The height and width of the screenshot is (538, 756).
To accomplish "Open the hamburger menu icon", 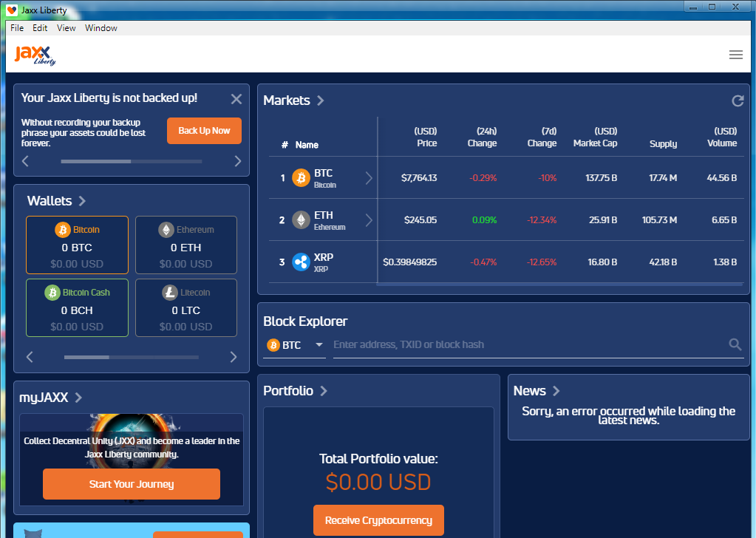I will click(x=735, y=55).
